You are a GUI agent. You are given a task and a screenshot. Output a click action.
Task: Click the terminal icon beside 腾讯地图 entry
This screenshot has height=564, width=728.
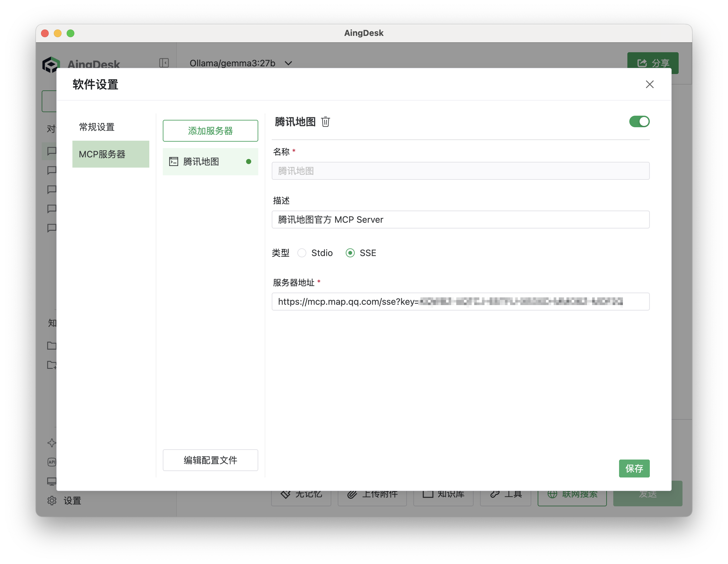[x=174, y=162]
